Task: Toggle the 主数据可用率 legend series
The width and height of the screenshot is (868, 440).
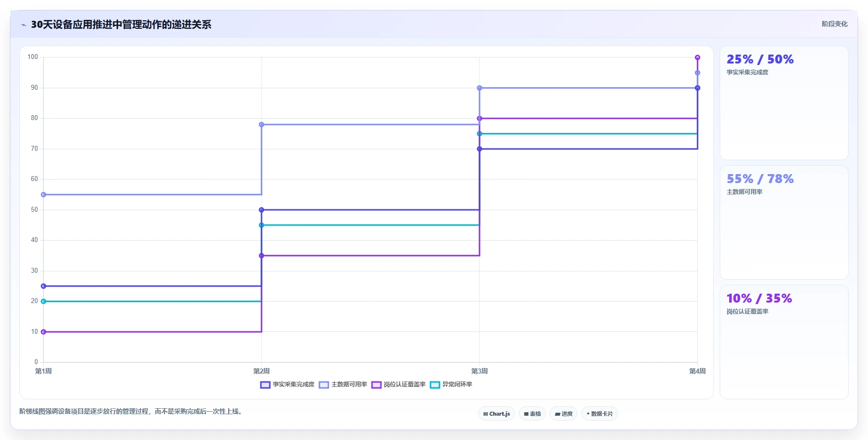Action: click(343, 384)
